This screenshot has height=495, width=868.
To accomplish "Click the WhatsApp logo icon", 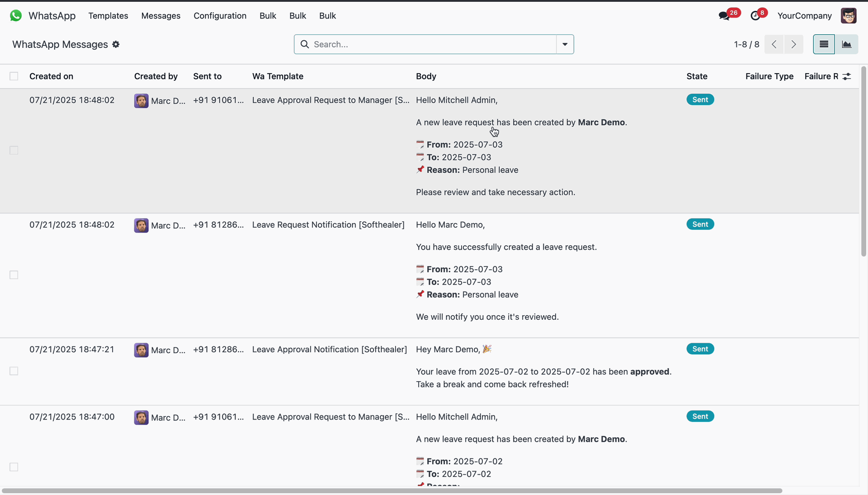I will pyautogui.click(x=16, y=16).
